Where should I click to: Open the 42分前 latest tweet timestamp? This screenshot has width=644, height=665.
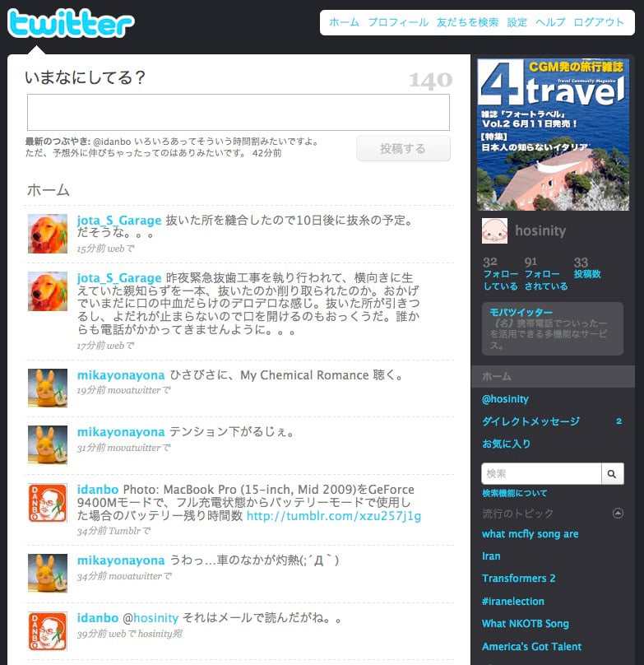point(266,153)
